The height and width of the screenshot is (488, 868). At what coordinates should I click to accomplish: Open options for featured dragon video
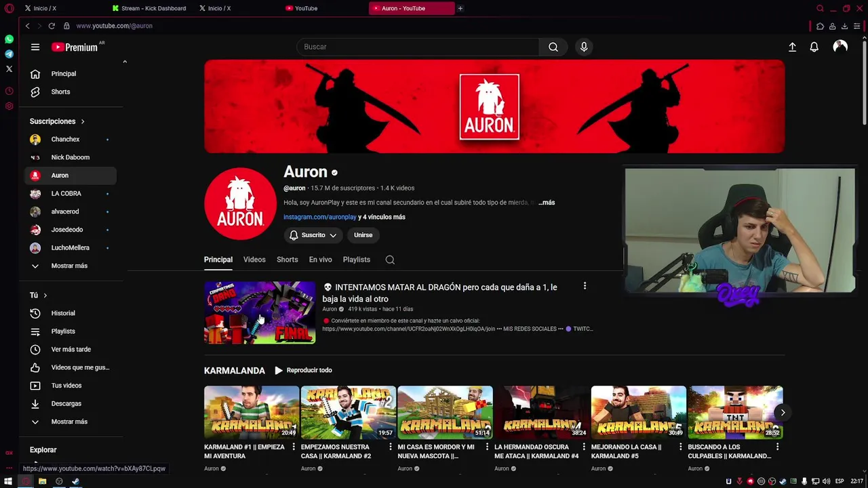pos(585,286)
